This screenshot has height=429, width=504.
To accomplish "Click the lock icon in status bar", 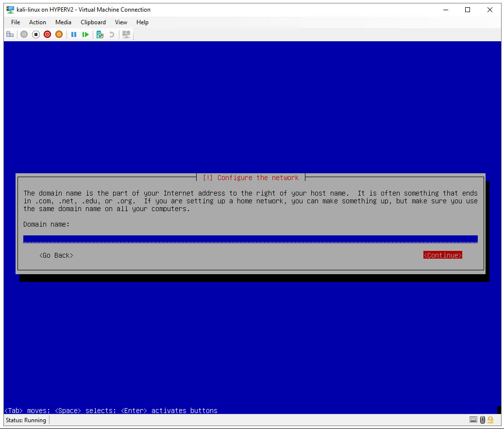I will [490, 420].
